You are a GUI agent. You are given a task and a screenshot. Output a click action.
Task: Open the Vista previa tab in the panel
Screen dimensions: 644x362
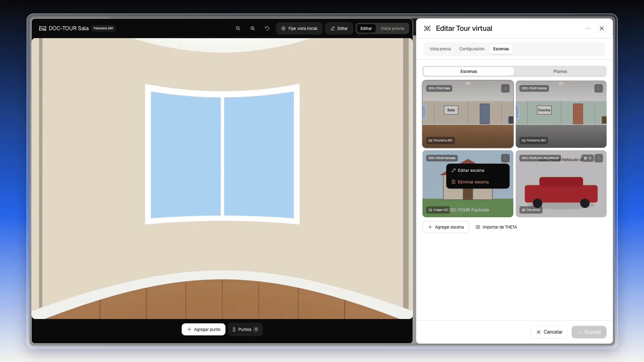[440, 49]
